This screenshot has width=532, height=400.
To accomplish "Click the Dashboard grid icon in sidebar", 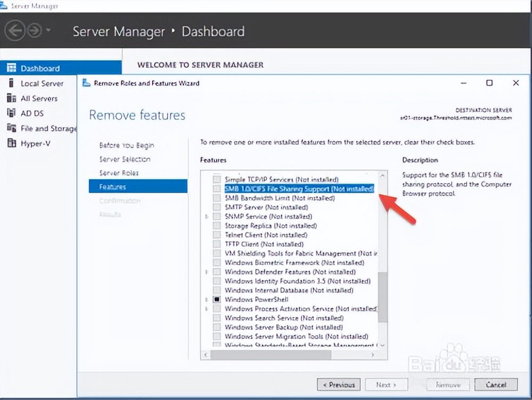I will (x=12, y=68).
